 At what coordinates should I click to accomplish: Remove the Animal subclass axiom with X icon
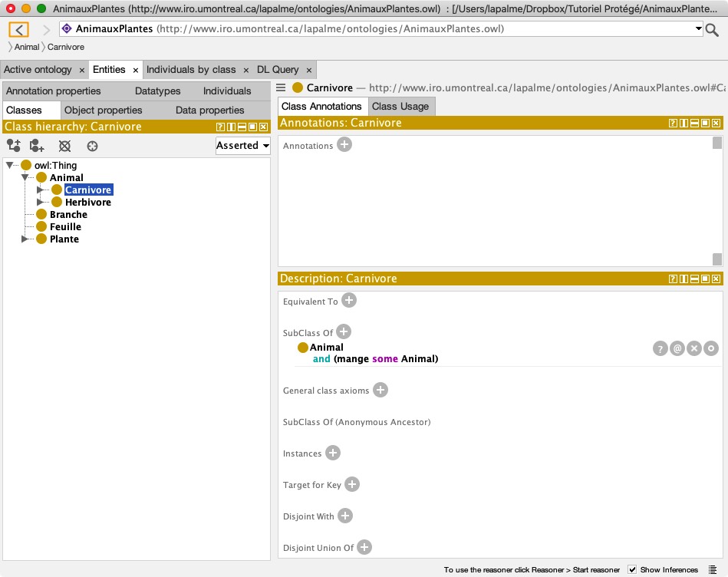click(694, 348)
